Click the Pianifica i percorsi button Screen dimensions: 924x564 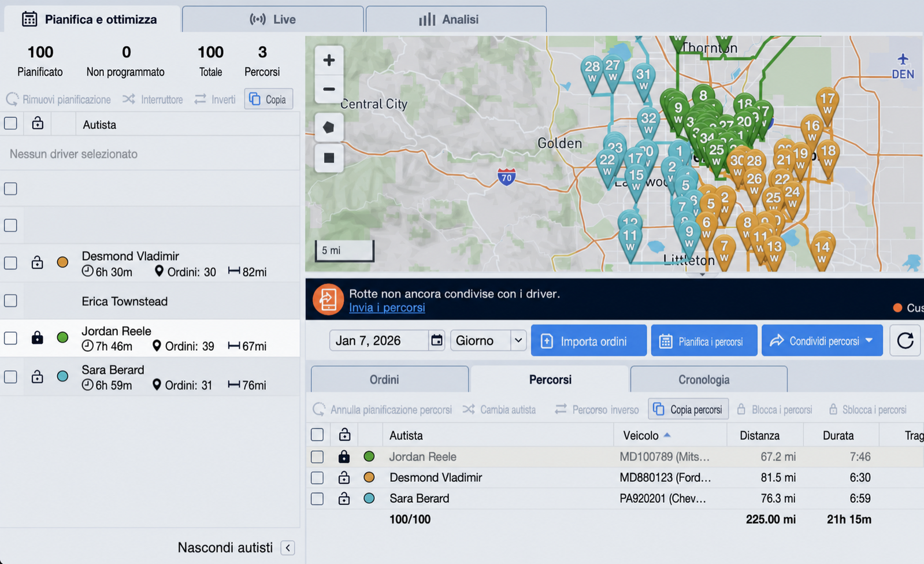tap(704, 341)
